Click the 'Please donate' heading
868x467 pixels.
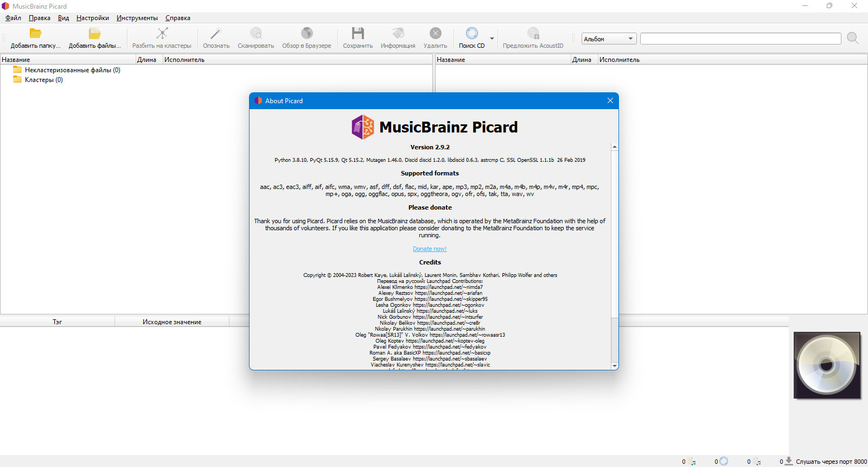(430, 207)
